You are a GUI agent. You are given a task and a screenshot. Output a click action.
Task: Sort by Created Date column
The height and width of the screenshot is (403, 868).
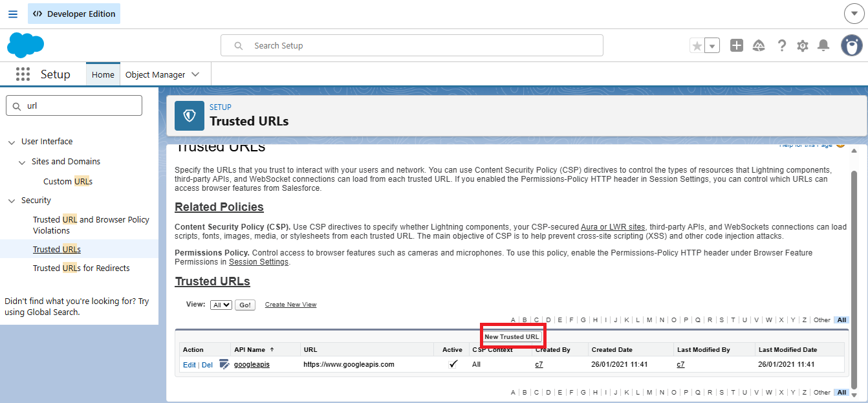(611, 349)
